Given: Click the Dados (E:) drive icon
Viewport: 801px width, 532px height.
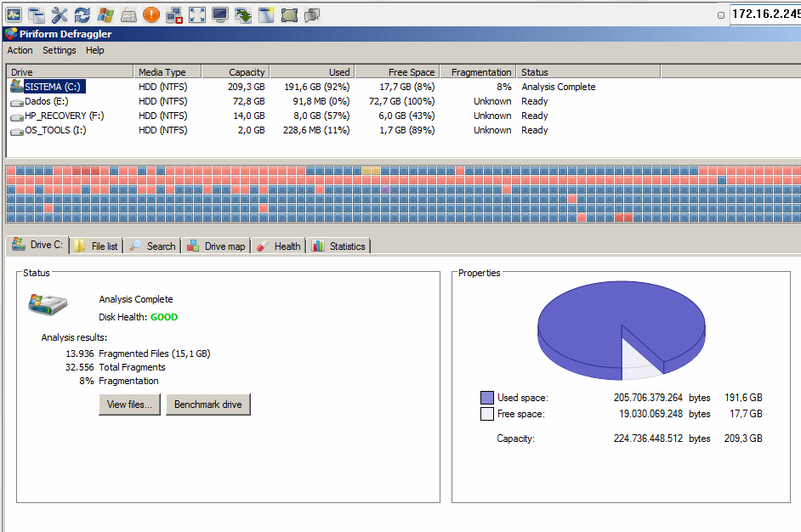Looking at the screenshot, I should pyautogui.click(x=17, y=102).
